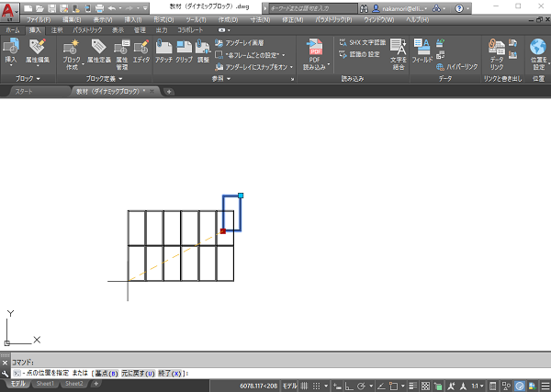Click the 認識の設定 recognition settings button
This screenshot has height=392, width=551.
tap(359, 54)
